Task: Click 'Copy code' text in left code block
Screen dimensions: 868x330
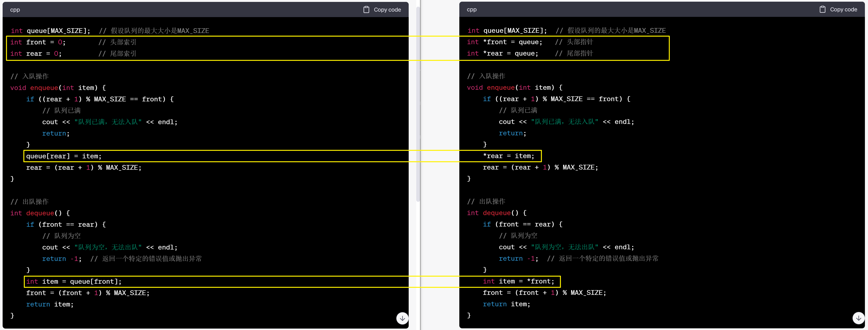Action: click(387, 10)
